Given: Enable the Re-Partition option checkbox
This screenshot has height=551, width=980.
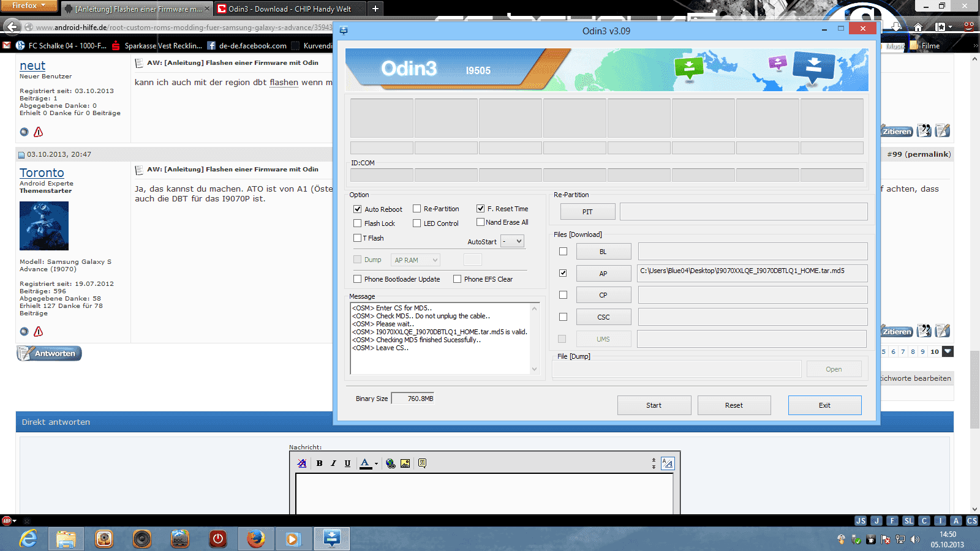Looking at the screenshot, I should point(417,209).
